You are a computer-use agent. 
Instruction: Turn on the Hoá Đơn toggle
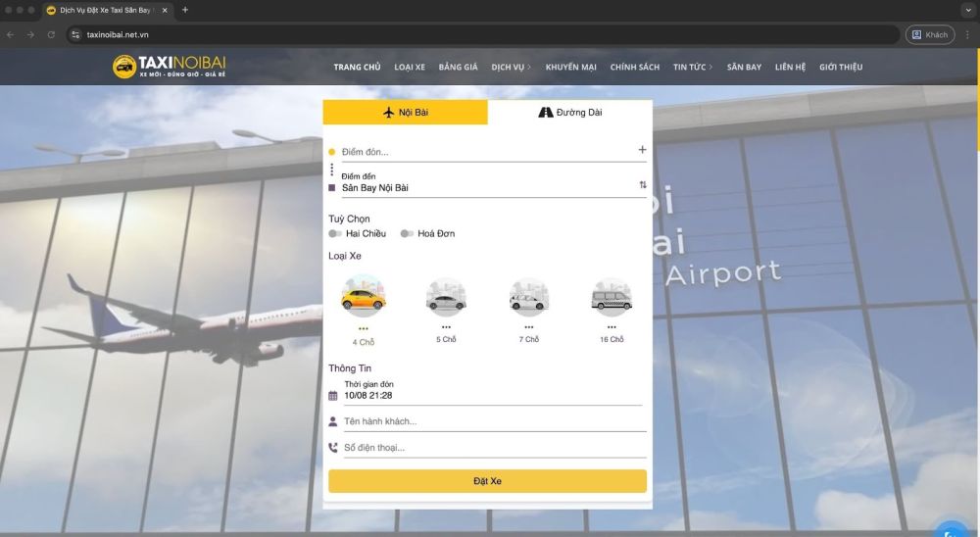[407, 234]
